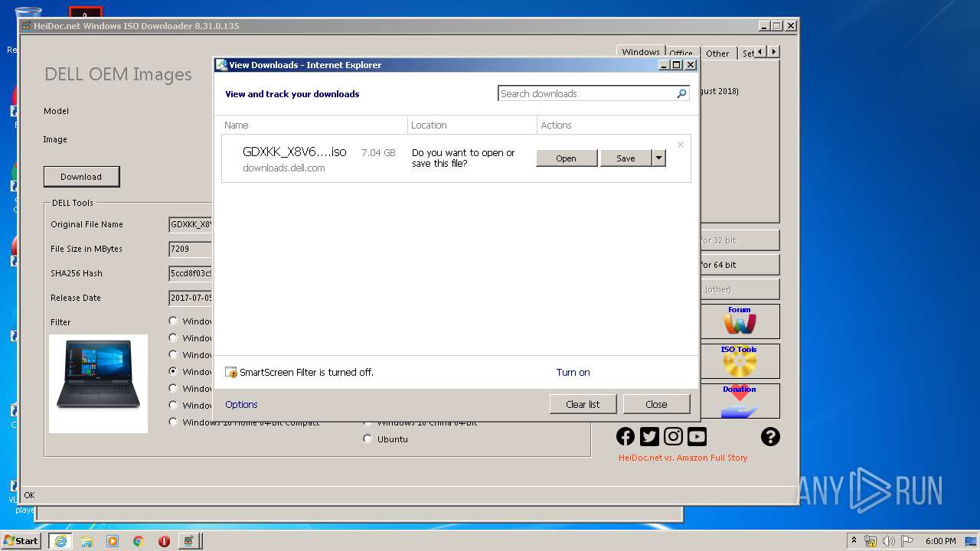
Task: Click the Donation heart icon
Action: tap(740, 401)
